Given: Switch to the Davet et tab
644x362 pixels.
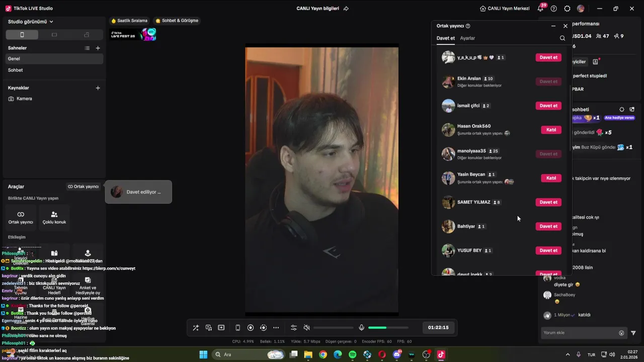Looking at the screenshot, I should click(x=446, y=38).
